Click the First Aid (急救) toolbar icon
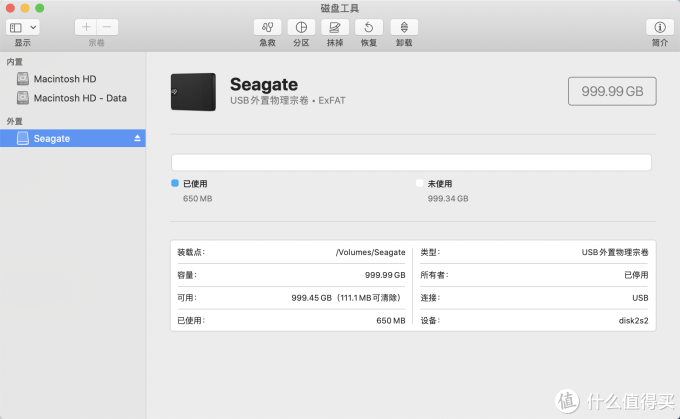Image resolution: width=680 pixels, height=419 pixels. [x=267, y=27]
